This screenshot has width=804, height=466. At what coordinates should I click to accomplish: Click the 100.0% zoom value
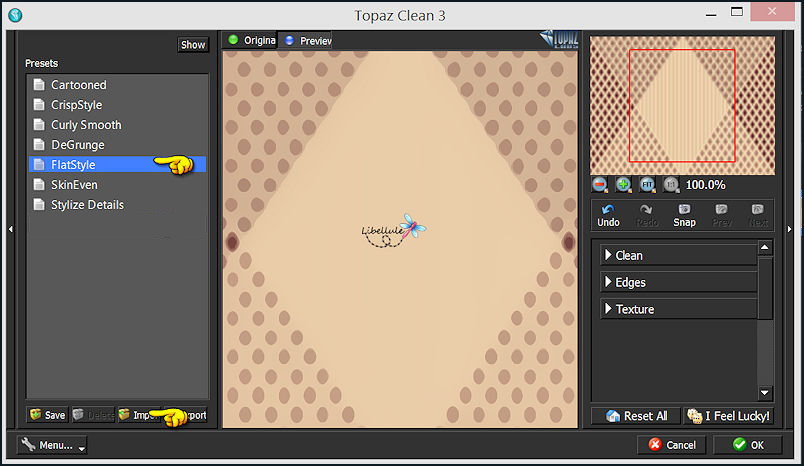(x=706, y=185)
